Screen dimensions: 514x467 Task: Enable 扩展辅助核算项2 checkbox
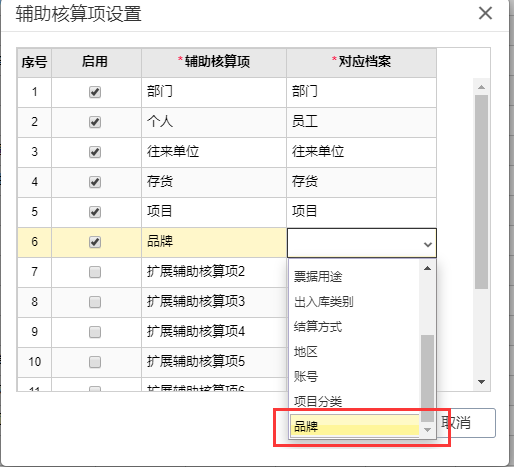tap(95, 272)
